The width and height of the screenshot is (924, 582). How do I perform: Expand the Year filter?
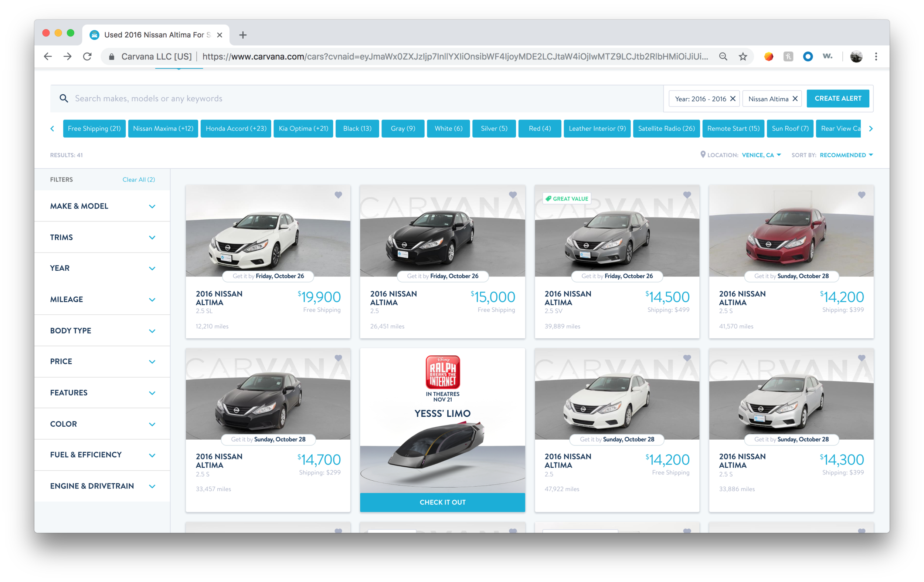(x=102, y=268)
